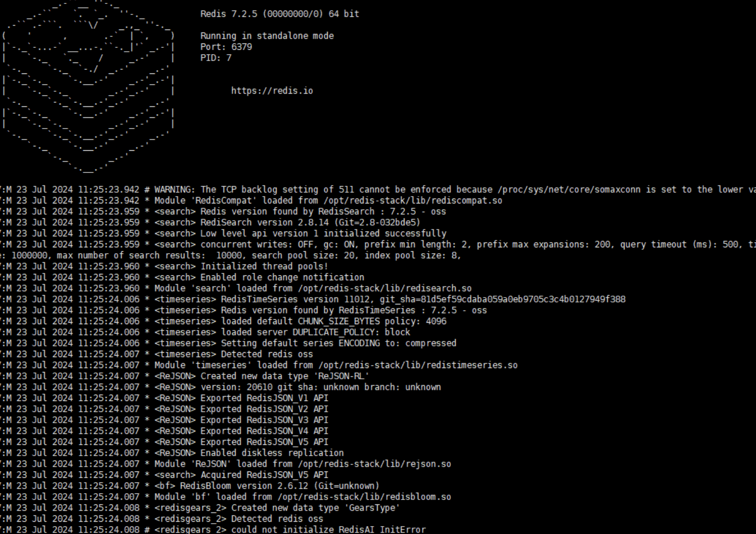
Task: Click 'Enabled role change notification' line
Action: point(182,277)
